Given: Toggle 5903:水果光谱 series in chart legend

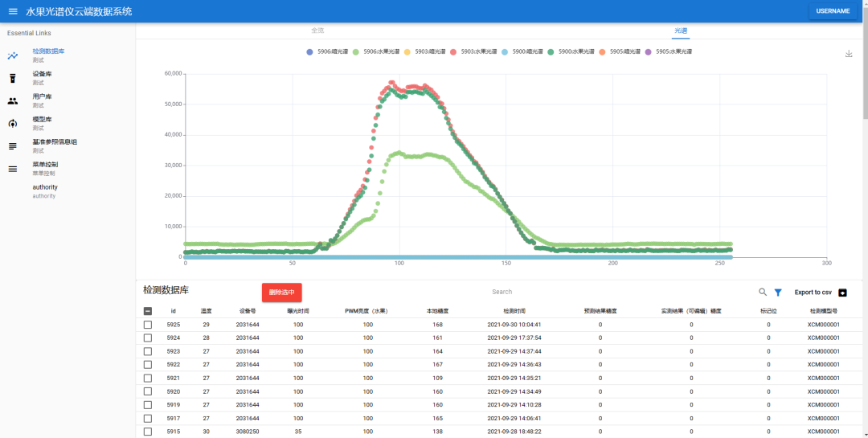Looking at the screenshot, I should tap(473, 51).
